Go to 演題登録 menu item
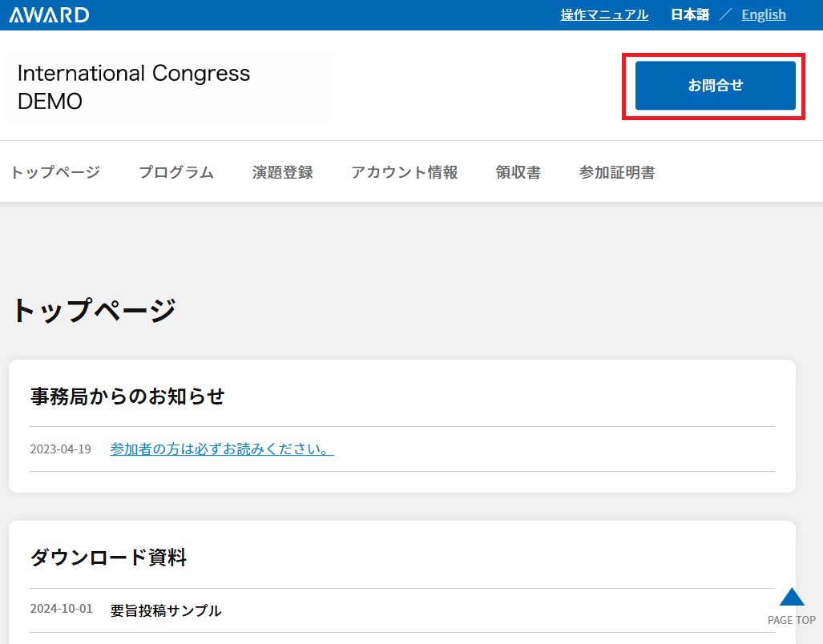 pyautogui.click(x=282, y=172)
